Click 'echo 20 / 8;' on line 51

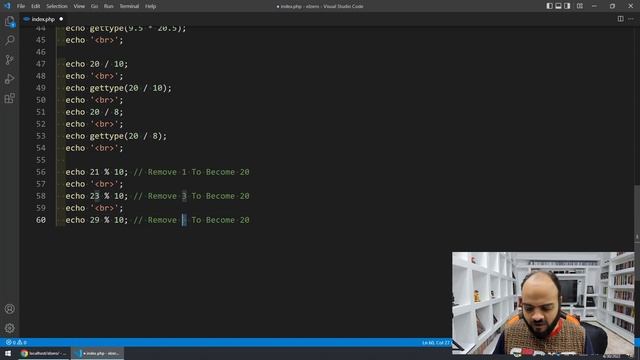(x=94, y=112)
